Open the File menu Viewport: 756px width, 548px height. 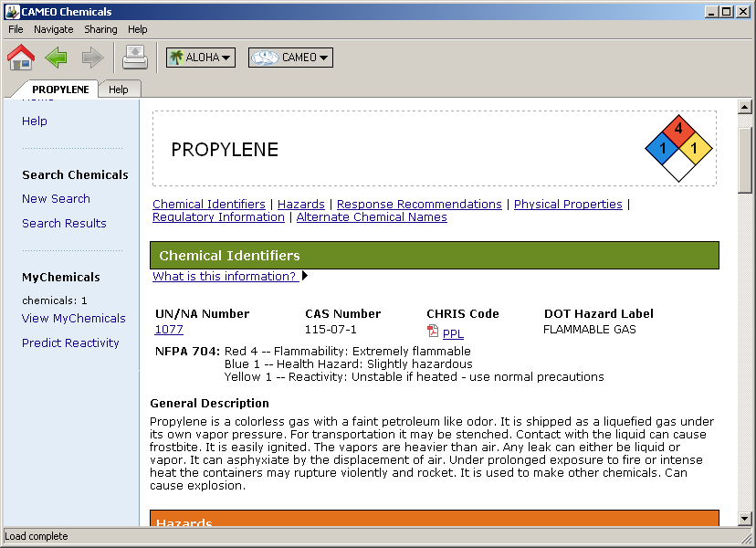click(16, 29)
